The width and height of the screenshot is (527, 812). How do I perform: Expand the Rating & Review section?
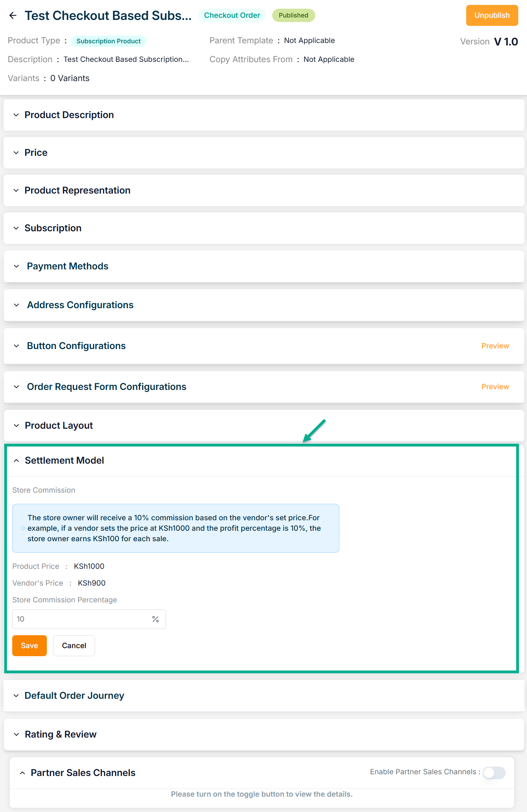point(16,734)
